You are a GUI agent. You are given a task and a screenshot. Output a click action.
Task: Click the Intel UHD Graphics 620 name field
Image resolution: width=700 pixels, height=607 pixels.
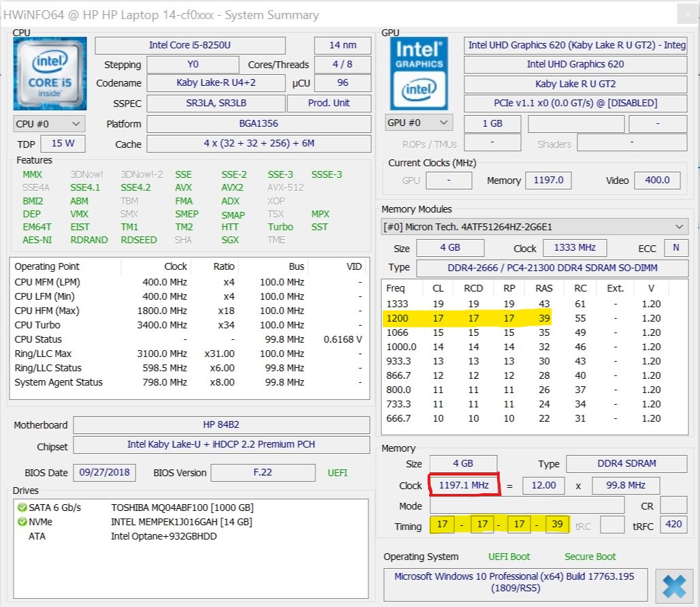point(575,65)
